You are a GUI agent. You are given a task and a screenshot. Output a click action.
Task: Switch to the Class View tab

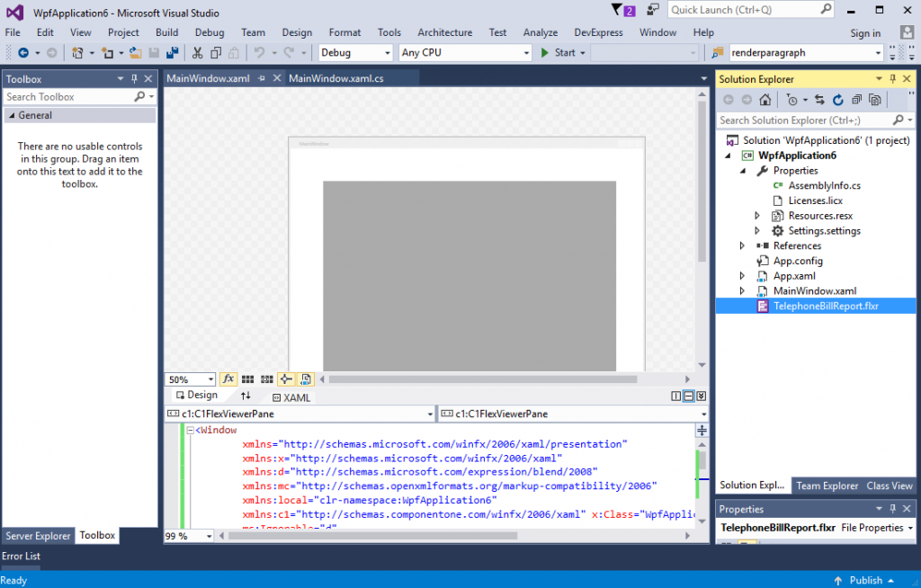[890, 486]
